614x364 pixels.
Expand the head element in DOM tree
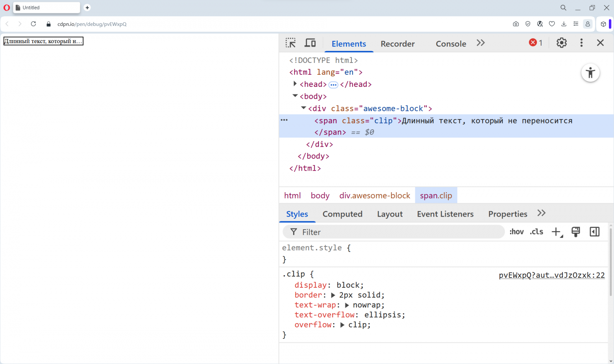[295, 84]
